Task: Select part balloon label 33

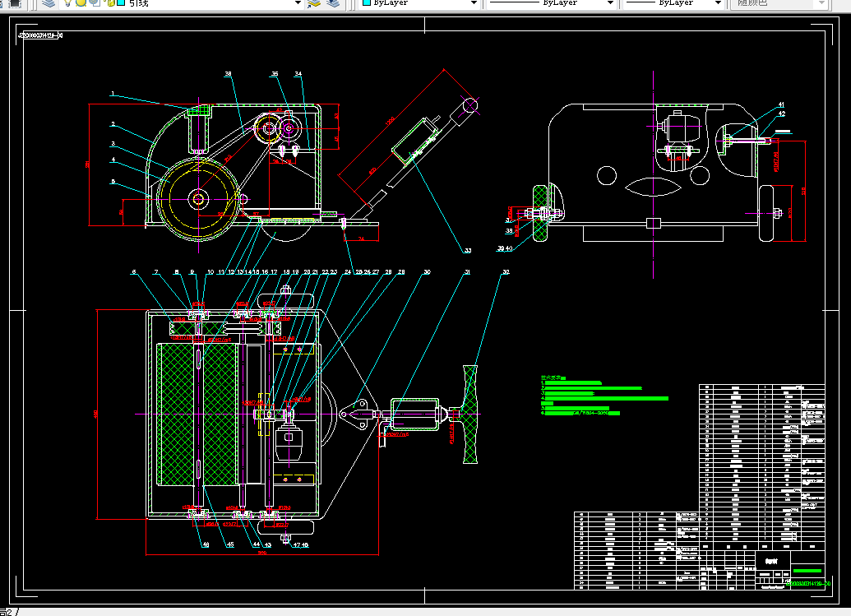Action: (x=467, y=250)
